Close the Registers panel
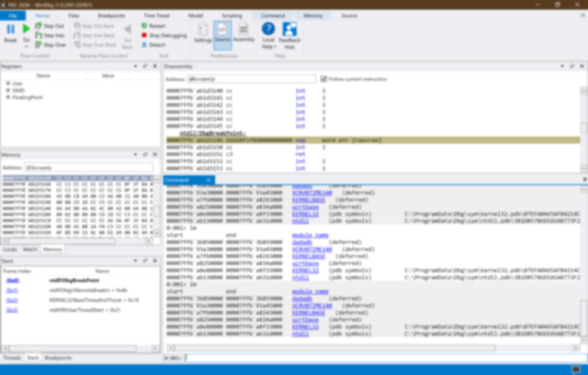 pyautogui.click(x=155, y=66)
